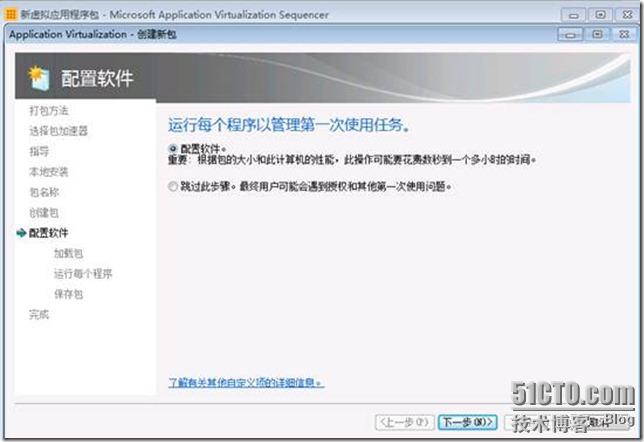Click the 创建包 step in sidebar
This screenshot has height=442, width=644.
tap(44, 213)
